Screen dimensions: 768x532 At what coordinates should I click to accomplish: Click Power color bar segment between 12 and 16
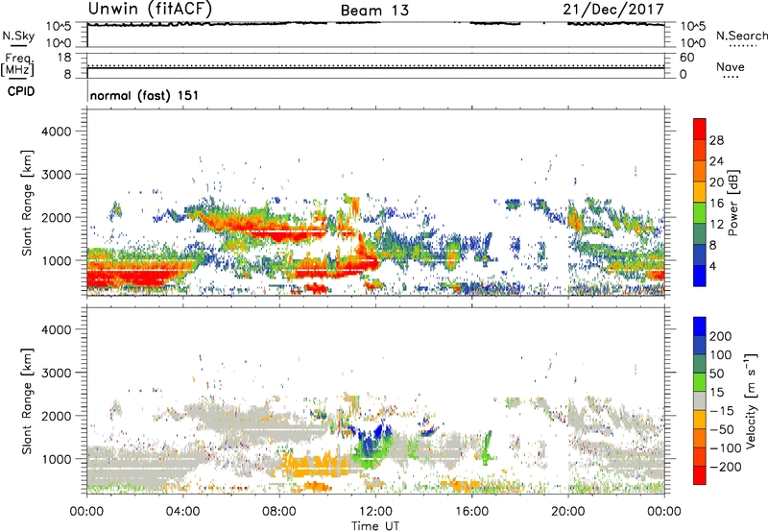pyautogui.click(x=700, y=213)
